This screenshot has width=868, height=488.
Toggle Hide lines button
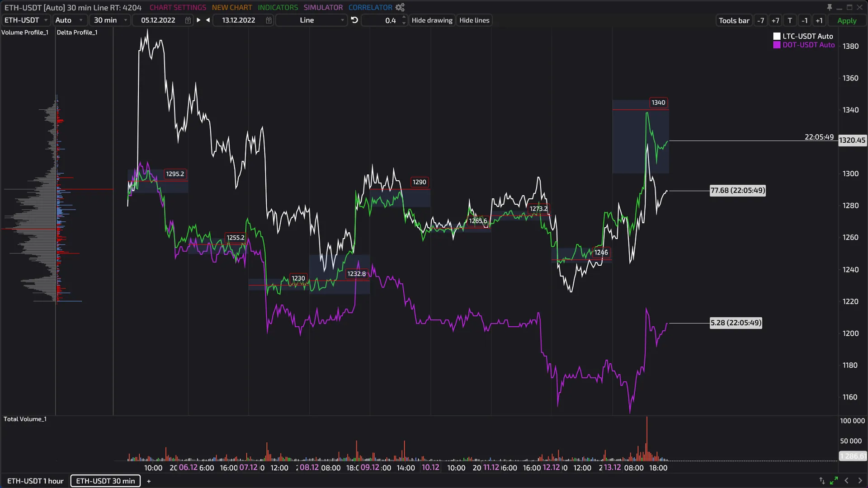coord(474,20)
